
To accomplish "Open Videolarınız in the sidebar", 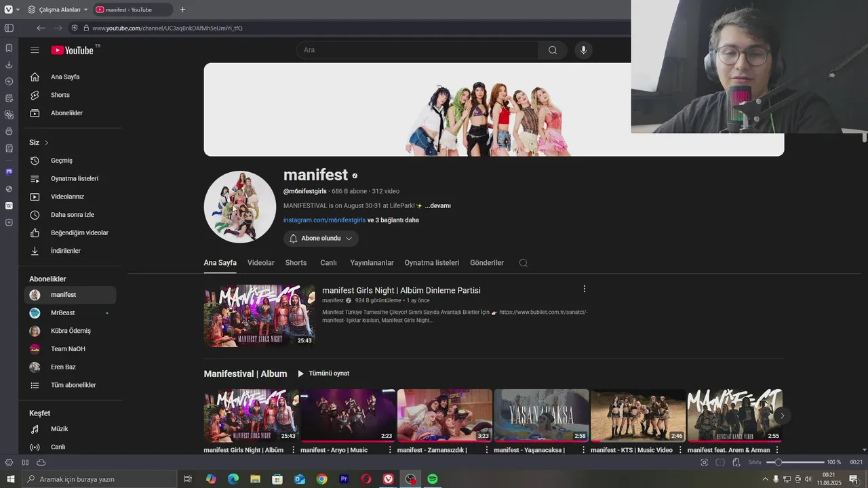I will (71, 197).
